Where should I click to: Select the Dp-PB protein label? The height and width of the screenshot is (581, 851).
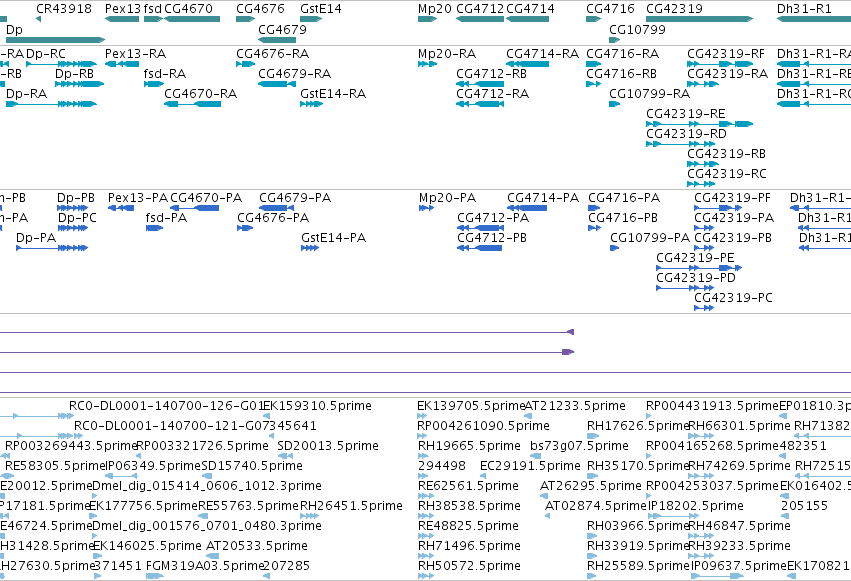pos(75,198)
